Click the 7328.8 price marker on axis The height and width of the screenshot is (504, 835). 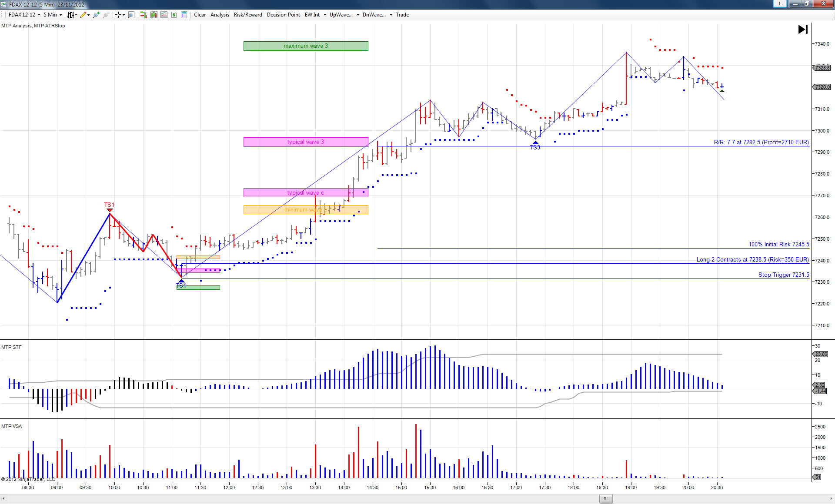[822, 68]
